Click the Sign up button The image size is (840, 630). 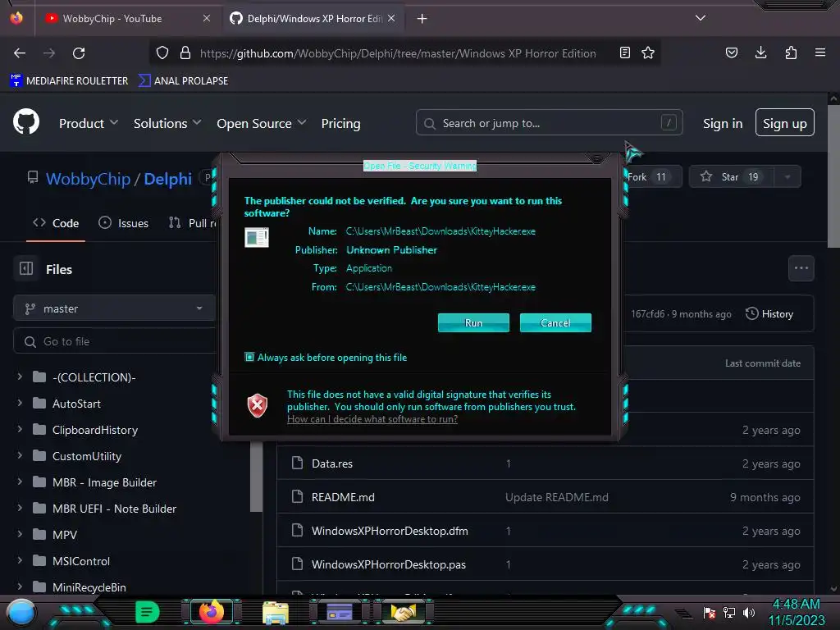tap(785, 123)
